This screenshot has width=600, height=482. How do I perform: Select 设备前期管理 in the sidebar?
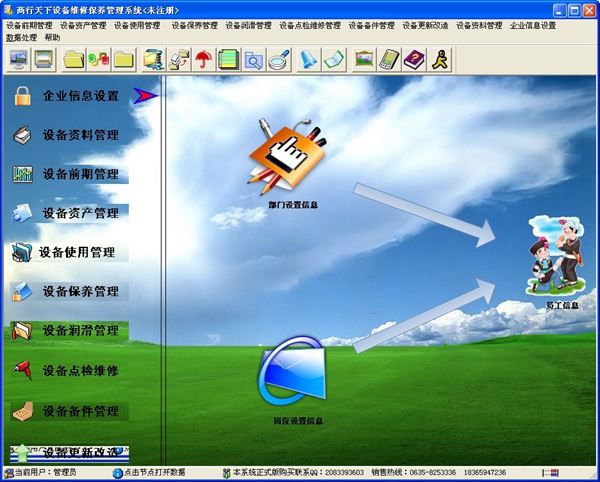81,174
